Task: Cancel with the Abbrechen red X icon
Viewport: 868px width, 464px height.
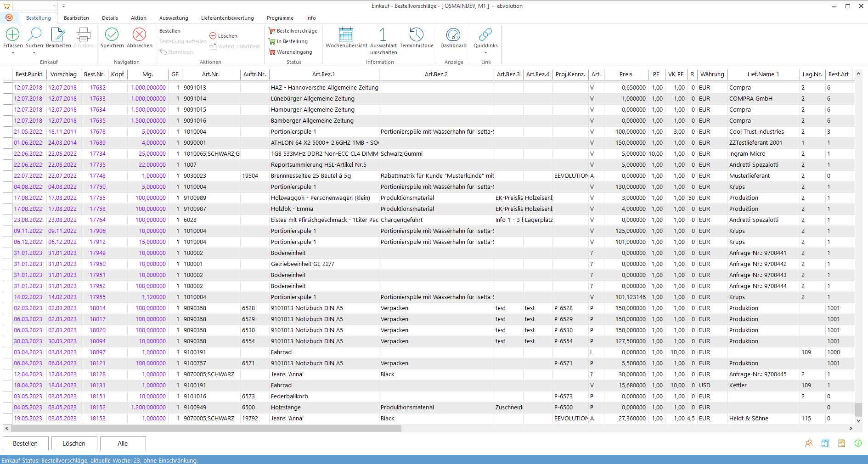Action: click(139, 34)
